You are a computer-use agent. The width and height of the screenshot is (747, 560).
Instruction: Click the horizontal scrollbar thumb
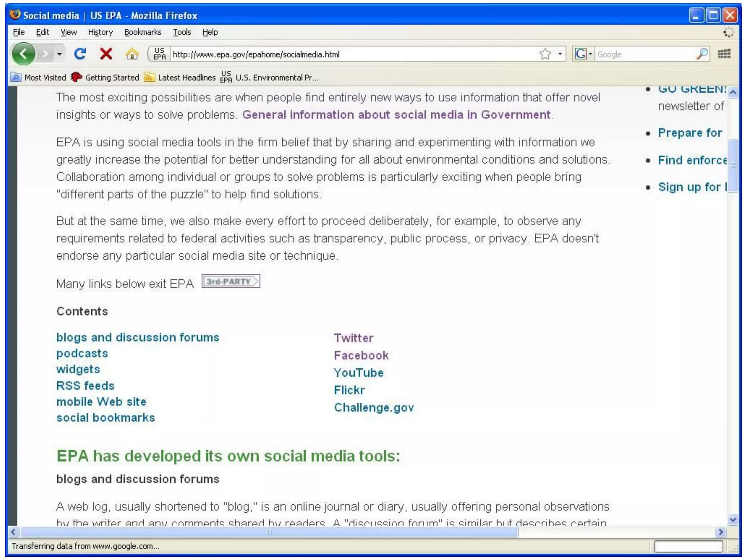click(x=269, y=532)
